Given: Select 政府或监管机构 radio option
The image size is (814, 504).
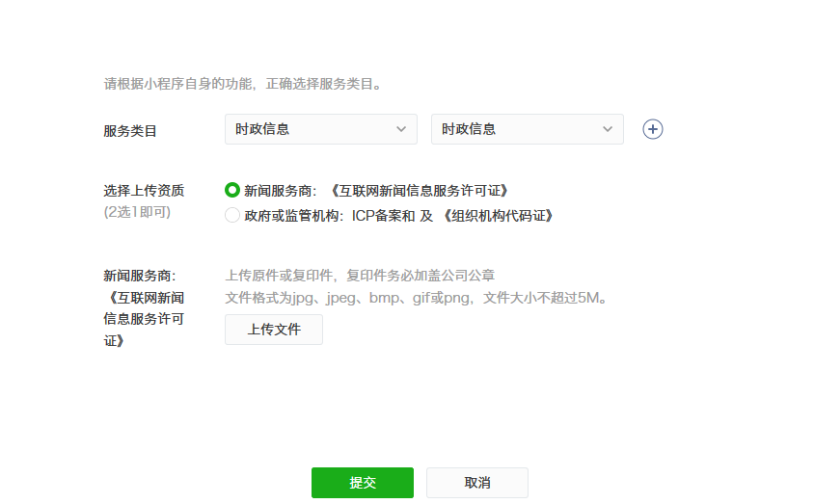Looking at the screenshot, I should click(232, 215).
